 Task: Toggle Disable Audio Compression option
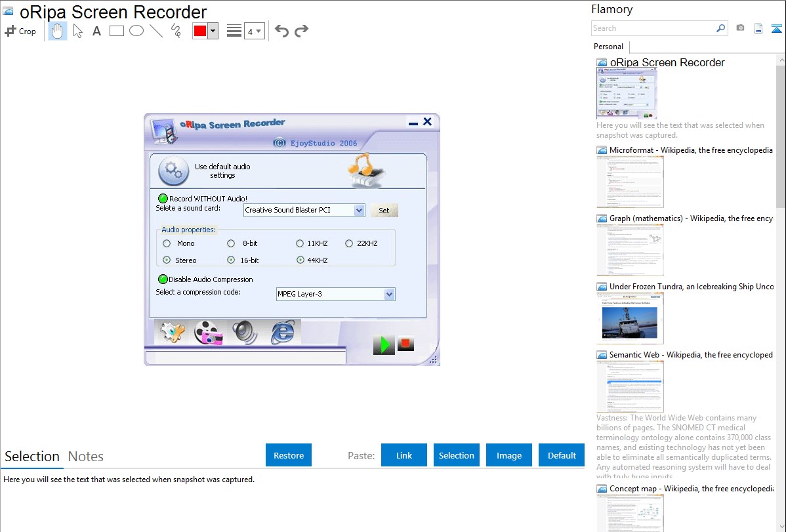(163, 279)
